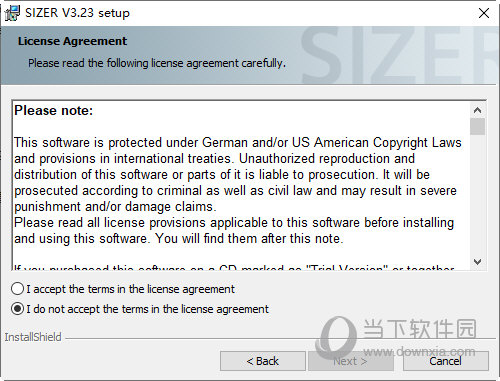
Task: Click the 'Please read the following' subtitle
Action: 157,63
